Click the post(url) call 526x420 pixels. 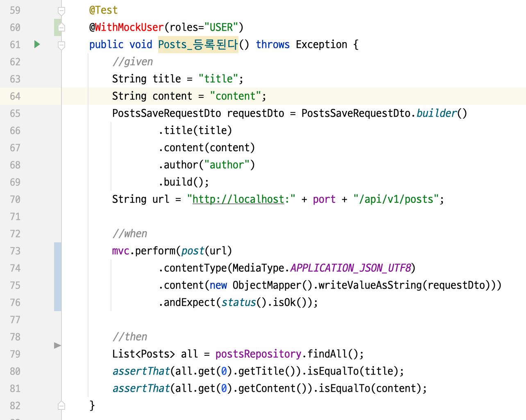pos(206,251)
